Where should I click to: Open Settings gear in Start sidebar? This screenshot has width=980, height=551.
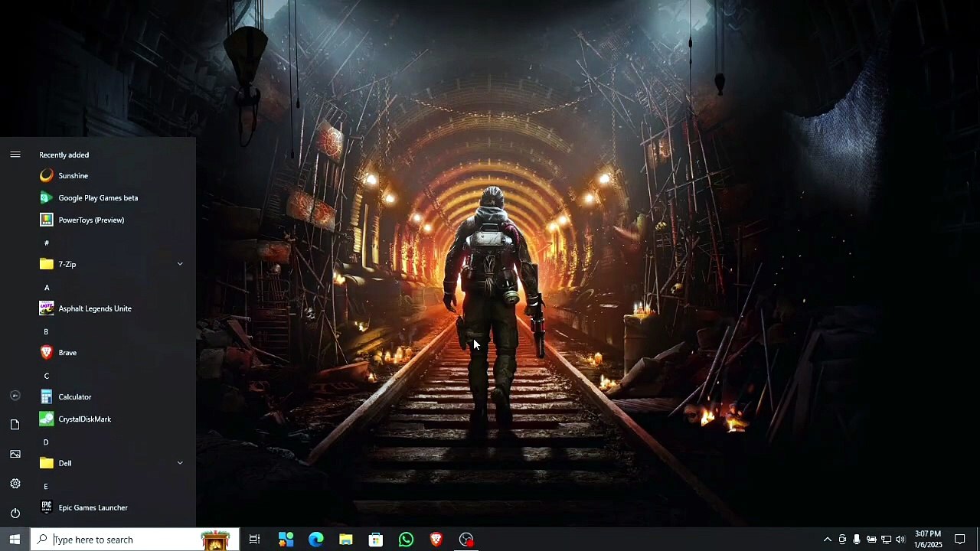coord(15,484)
